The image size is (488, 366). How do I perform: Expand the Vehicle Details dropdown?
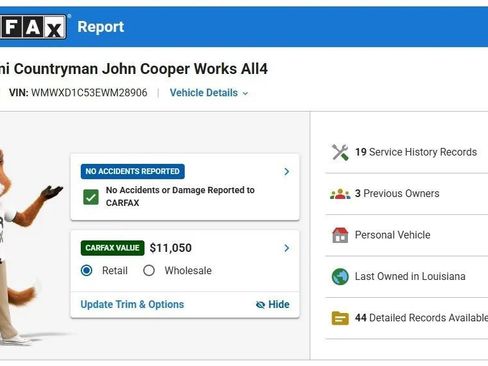209,93
